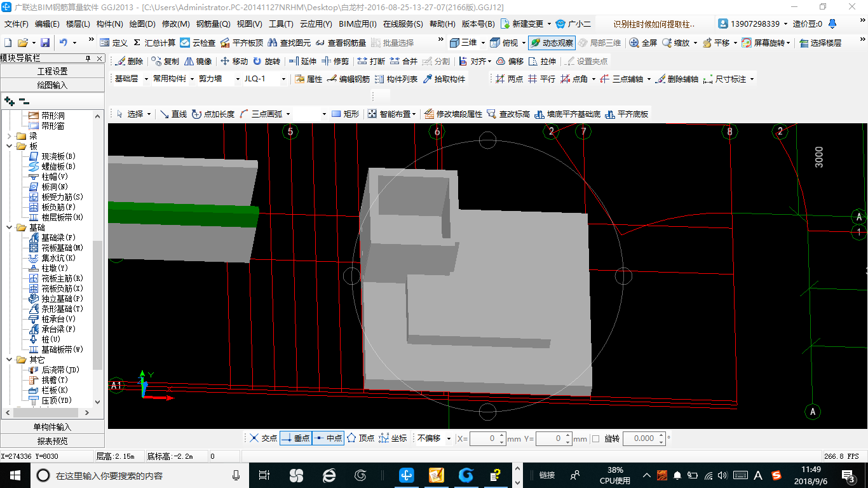Click the 报表预览 button

click(52, 440)
